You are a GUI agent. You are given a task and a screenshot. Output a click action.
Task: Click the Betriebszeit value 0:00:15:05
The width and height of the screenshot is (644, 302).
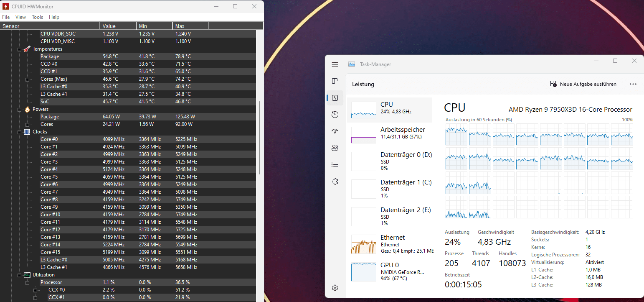pyautogui.click(x=463, y=284)
